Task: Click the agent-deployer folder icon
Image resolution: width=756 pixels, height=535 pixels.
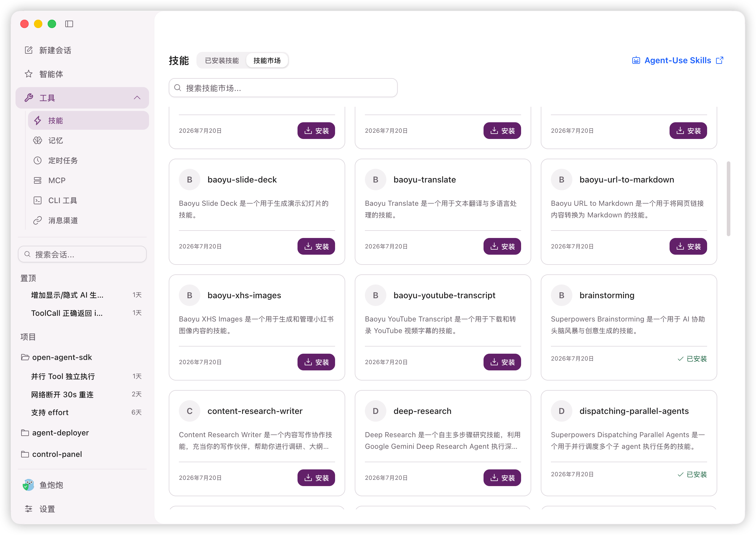Action: [x=25, y=432]
